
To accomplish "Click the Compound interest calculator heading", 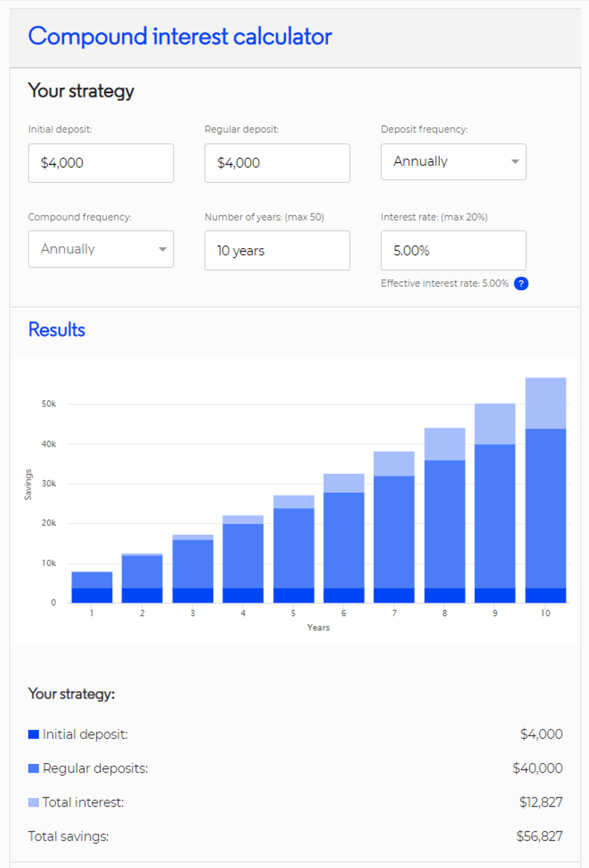I will pyautogui.click(x=180, y=36).
